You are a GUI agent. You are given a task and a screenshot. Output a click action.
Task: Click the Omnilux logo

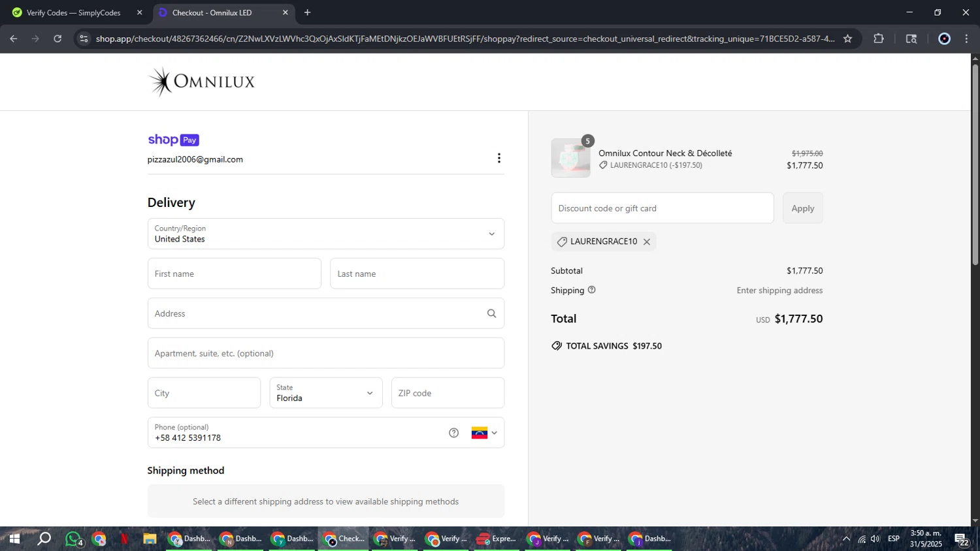[x=201, y=82]
